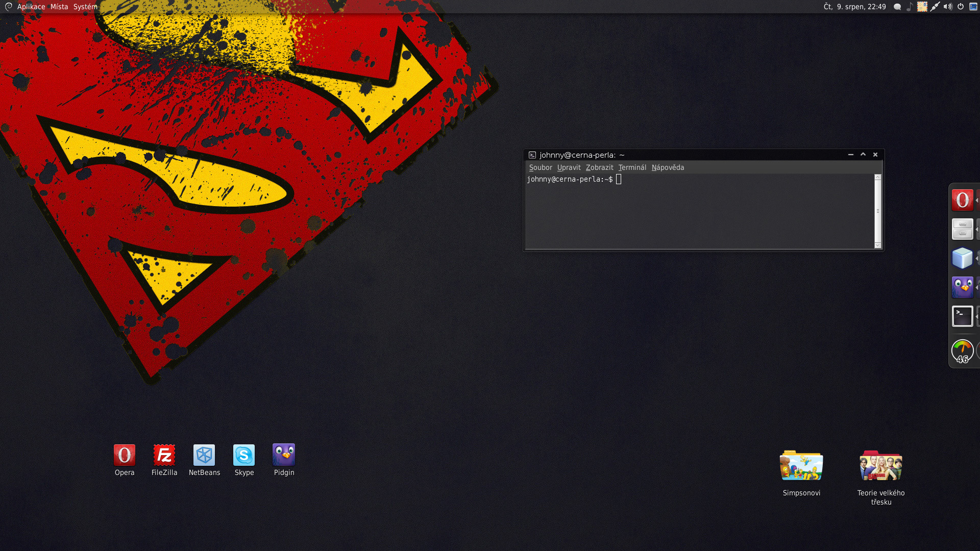Open the Místa panel menu
Screen dimensions: 980x551
pos(59,7)
